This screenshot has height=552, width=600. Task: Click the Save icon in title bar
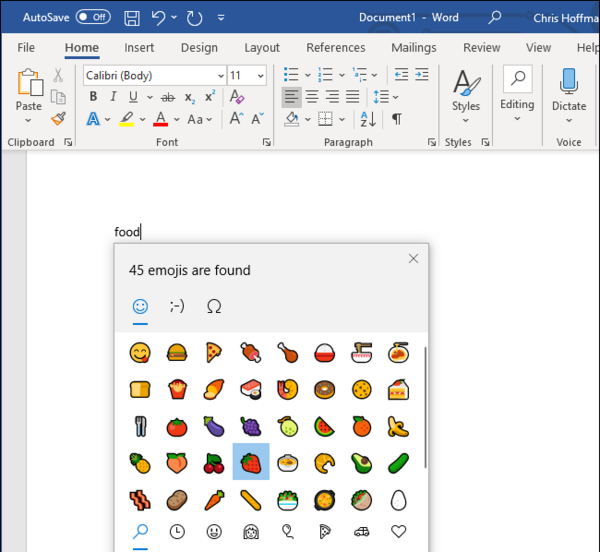[x=132, y=18]
